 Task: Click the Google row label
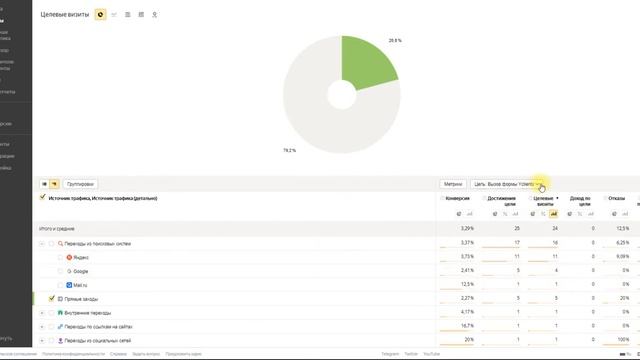tap(80, 271)
